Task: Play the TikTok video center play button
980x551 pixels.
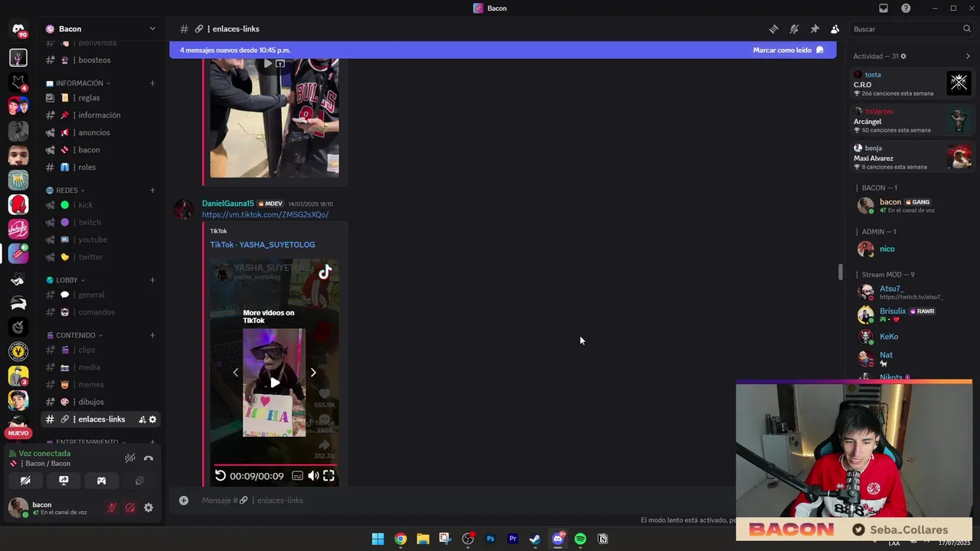Action: click(274, 382)
